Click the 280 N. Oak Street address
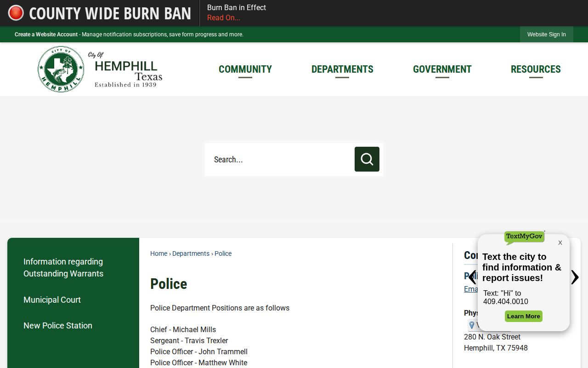 [x=492, y=337]
